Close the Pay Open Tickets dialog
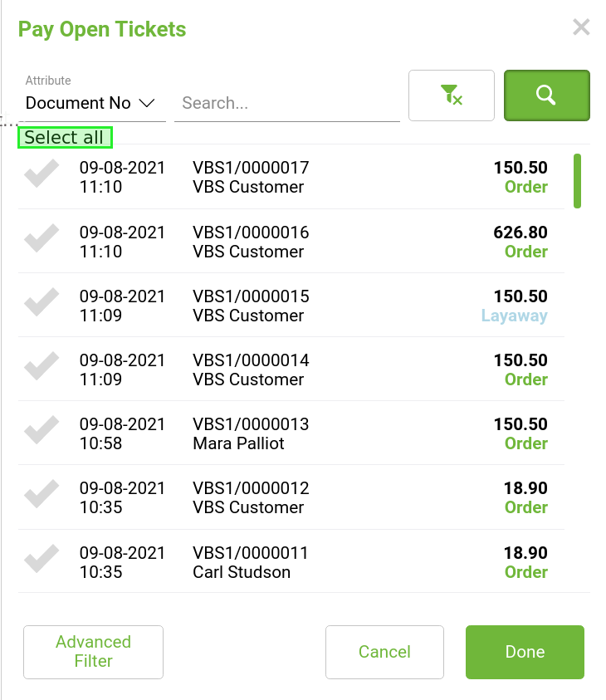The width and height of the screenshot is (606, 700). pos(581,27)
